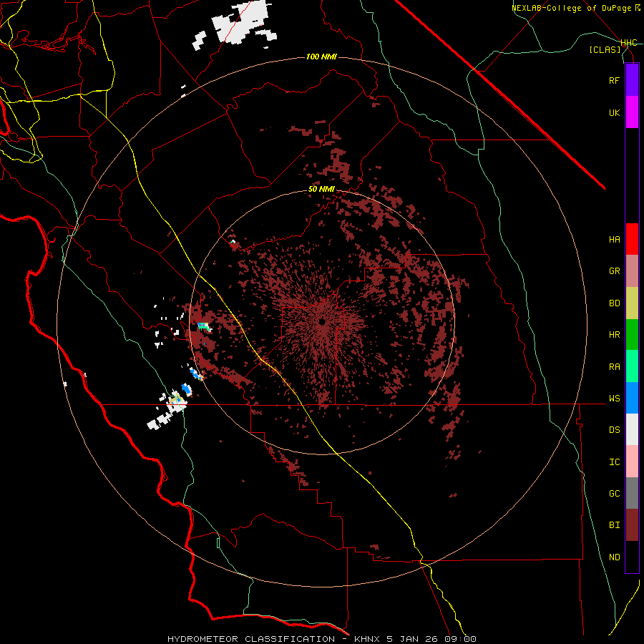Image resolution: width=644 pixels, height=644 pixels.
Task: Click the radar site center dot
Action: click(x=323, y=322)
